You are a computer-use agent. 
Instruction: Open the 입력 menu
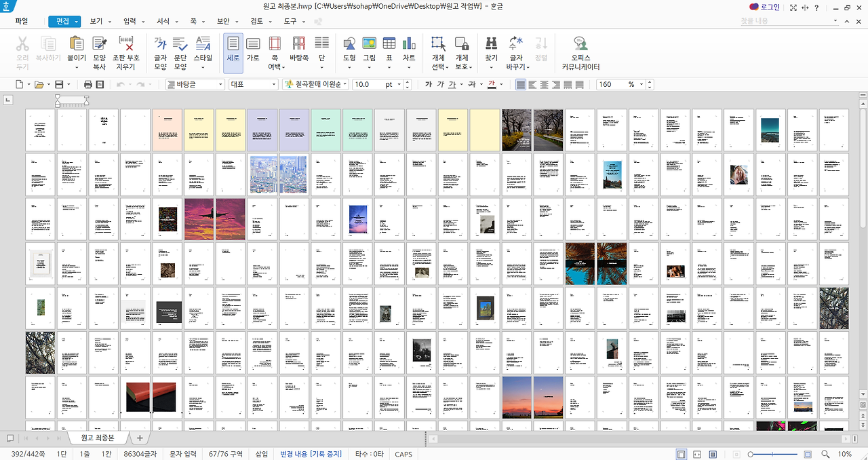click(130, 22)
